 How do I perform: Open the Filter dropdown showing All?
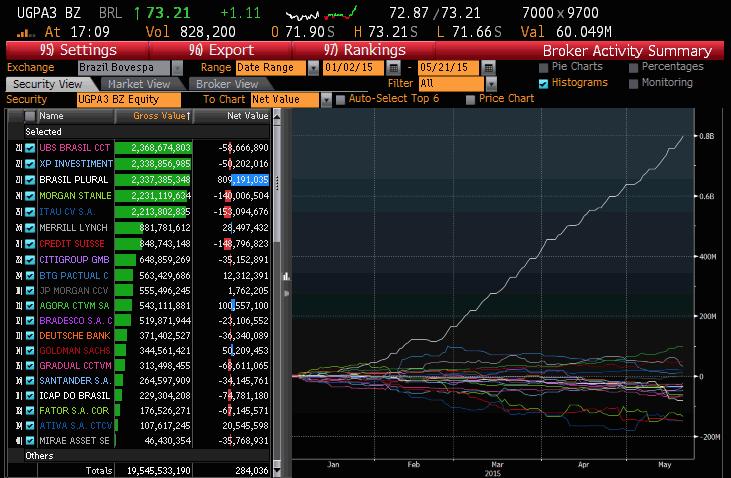tap(480, 84)
